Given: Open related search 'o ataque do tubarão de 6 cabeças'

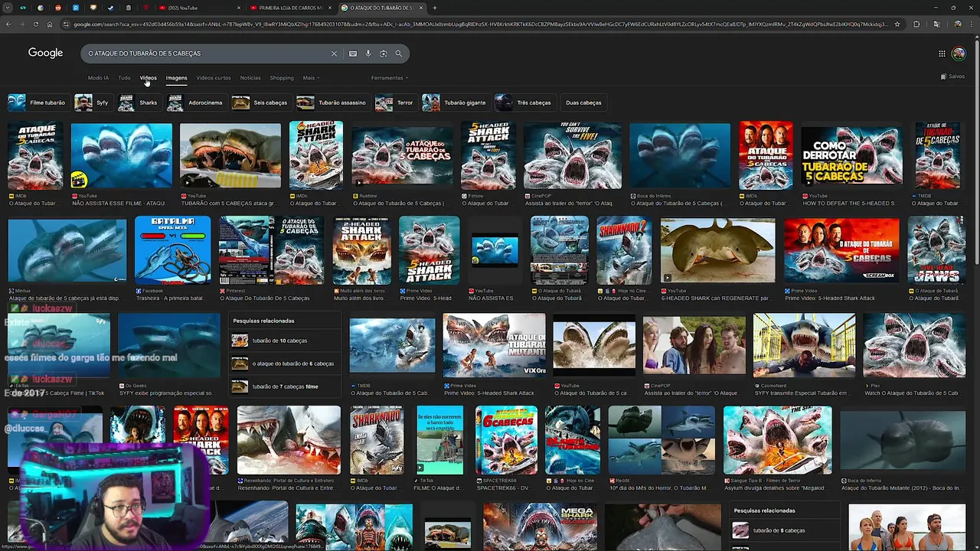Looking at the screenshot, I should [284, 364].
